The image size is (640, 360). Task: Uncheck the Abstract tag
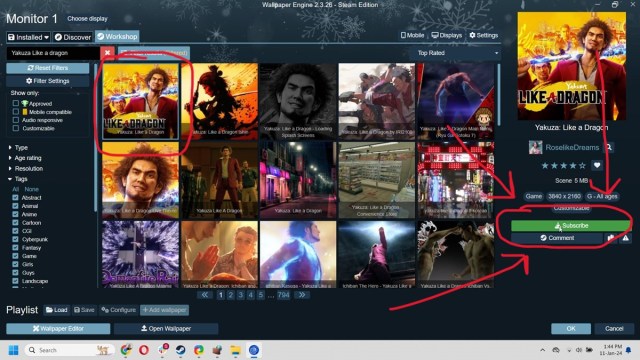point(15,198)
